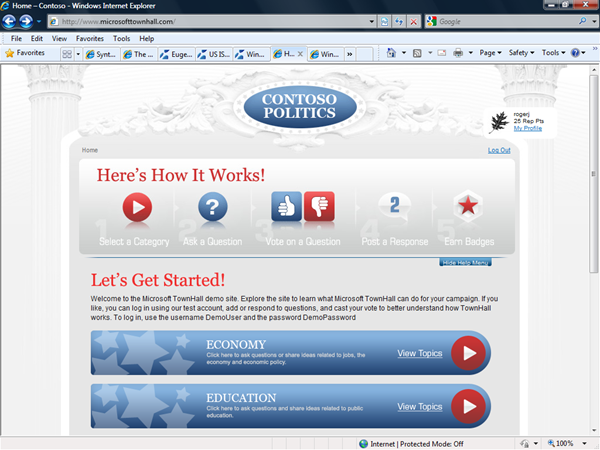Open the Tools menu in menu bar
Viewport: 600px width, 450px height.
[121, 39]
